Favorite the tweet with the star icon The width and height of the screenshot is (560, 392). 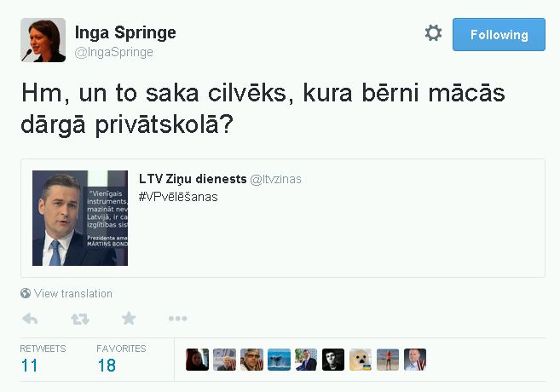[129, 318]
